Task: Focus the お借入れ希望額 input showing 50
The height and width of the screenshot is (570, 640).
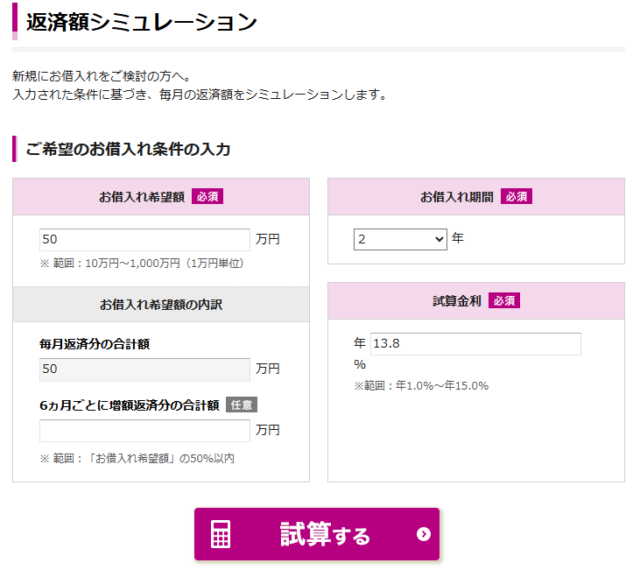Action: coord(144,240)
